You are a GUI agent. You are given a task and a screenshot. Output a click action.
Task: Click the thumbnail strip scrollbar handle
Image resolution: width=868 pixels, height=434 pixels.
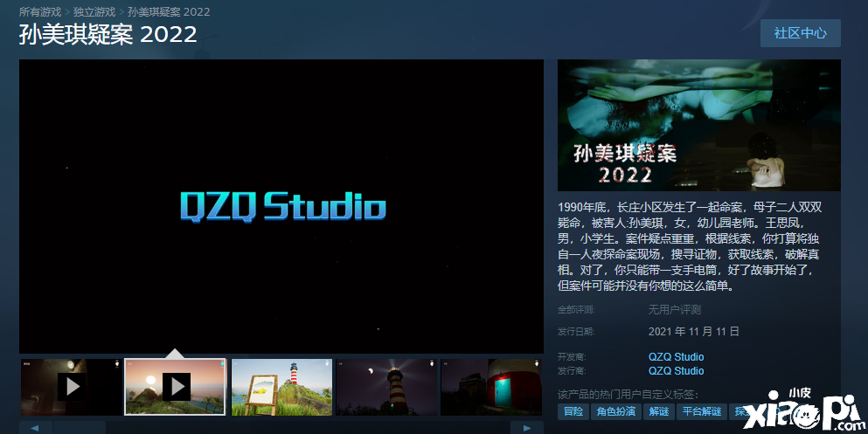(80, 428)
